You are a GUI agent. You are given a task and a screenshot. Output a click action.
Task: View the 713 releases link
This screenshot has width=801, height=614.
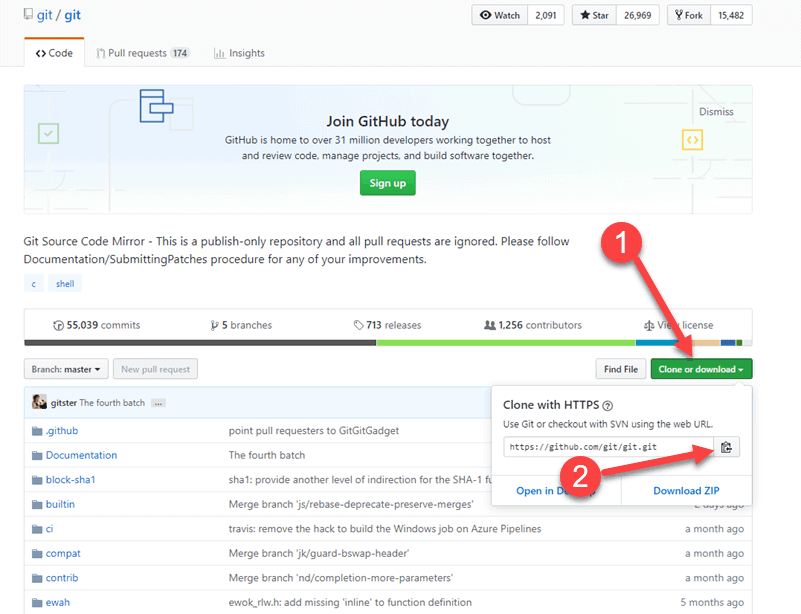click(x=387, y=325)
